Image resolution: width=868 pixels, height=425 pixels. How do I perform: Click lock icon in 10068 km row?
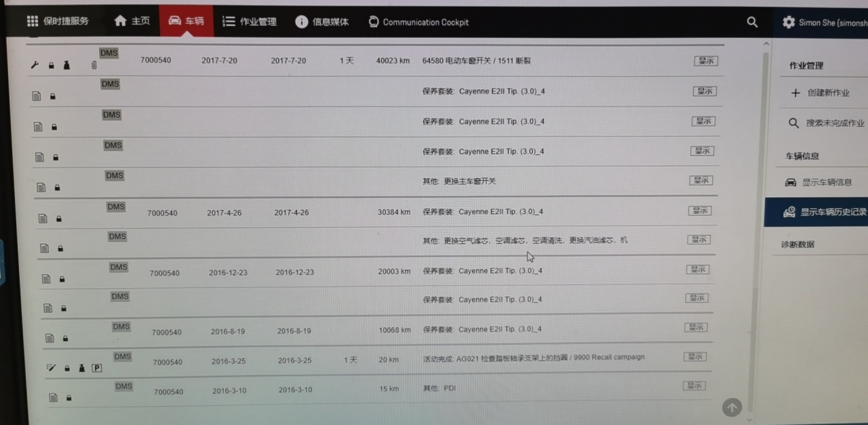point(65,338)
